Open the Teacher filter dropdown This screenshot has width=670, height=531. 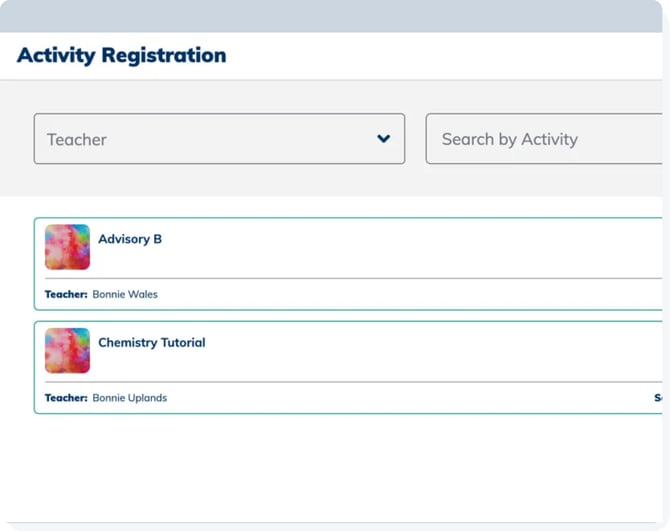(x=219, y=139)
